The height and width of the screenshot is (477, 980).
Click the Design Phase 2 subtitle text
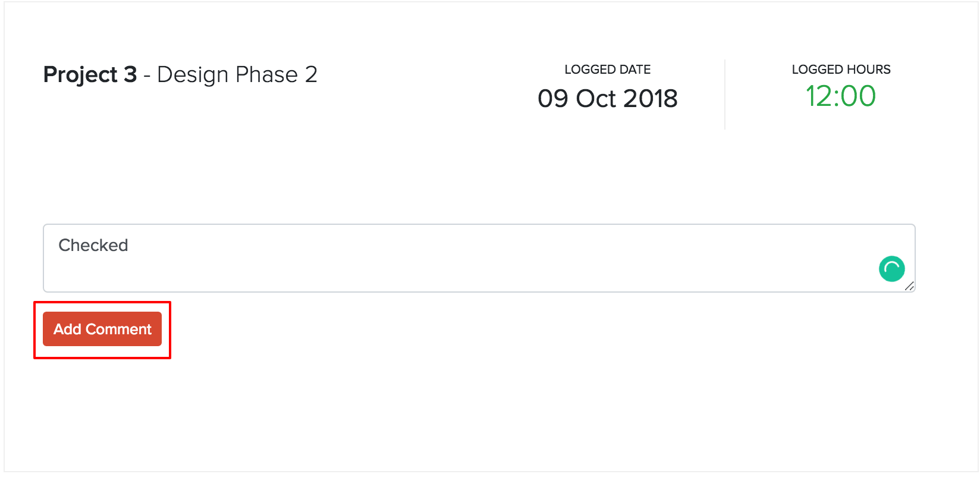[x=237, y=75]
